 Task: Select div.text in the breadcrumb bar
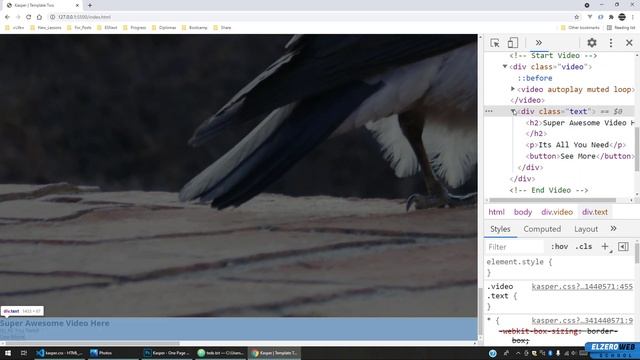[x=595, y=212]
